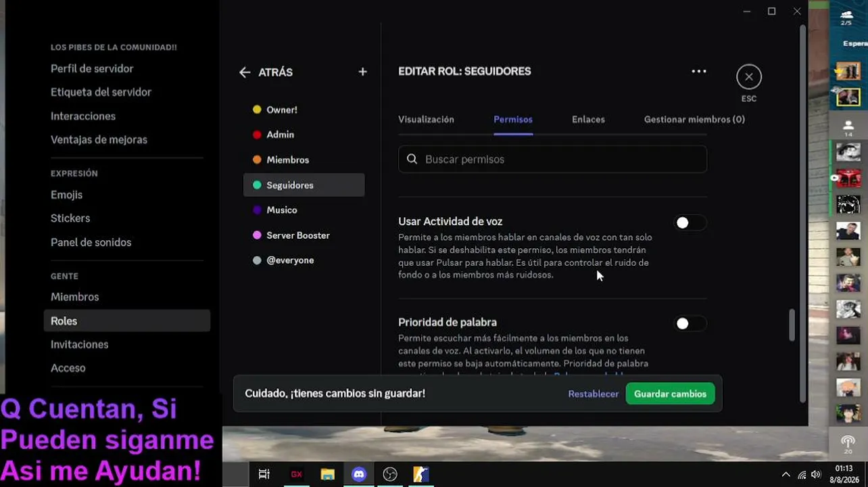
Task: Show hidden system tray icons
Action: [x=786, y=475]
